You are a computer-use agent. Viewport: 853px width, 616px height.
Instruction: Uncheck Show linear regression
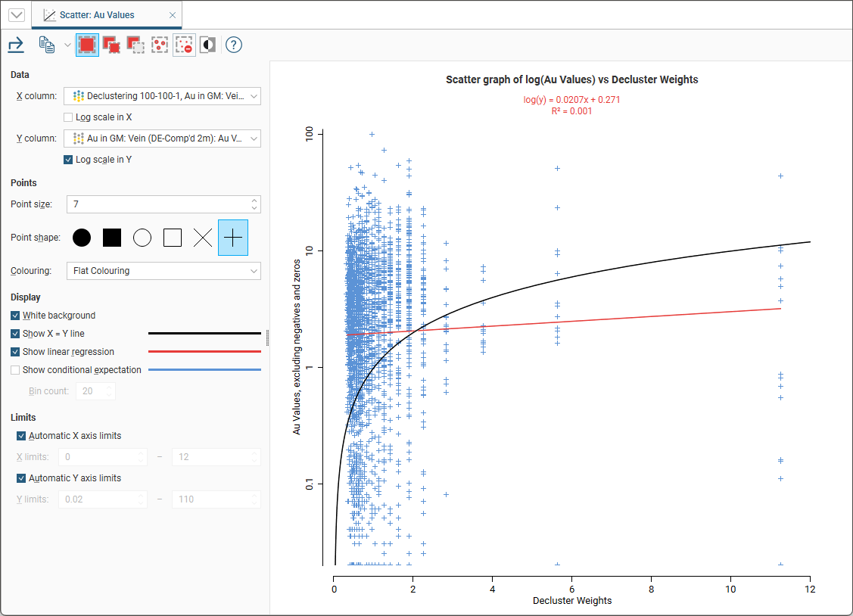(x=16, y=352)
